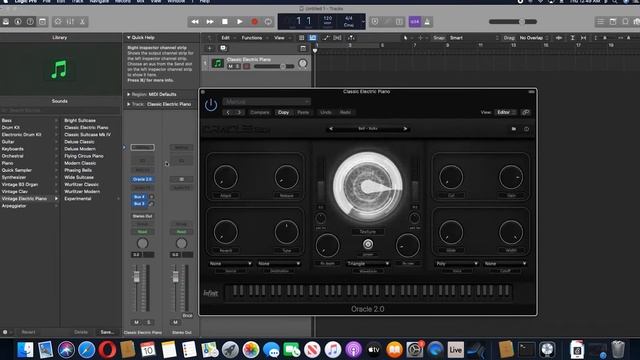The height and width of the screenshot is (360, 640).
Task: Mute the Classic Electric Piano track
Action: (230, 66)
